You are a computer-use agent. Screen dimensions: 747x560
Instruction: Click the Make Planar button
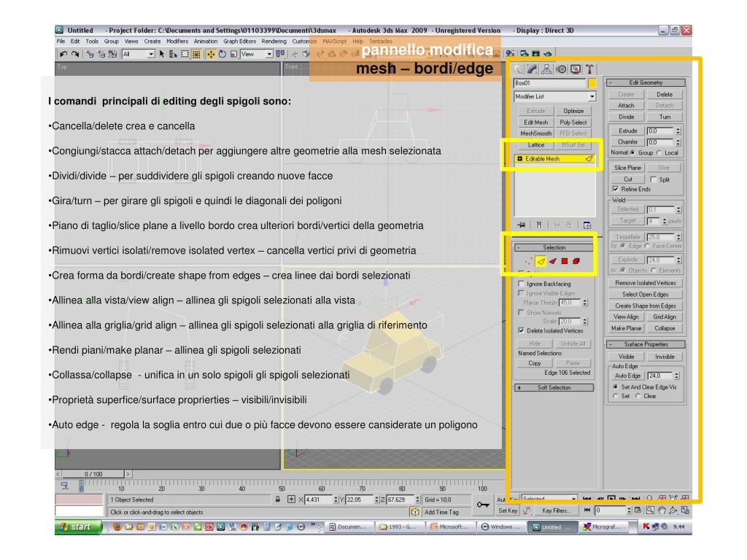(x=627, y=328)
